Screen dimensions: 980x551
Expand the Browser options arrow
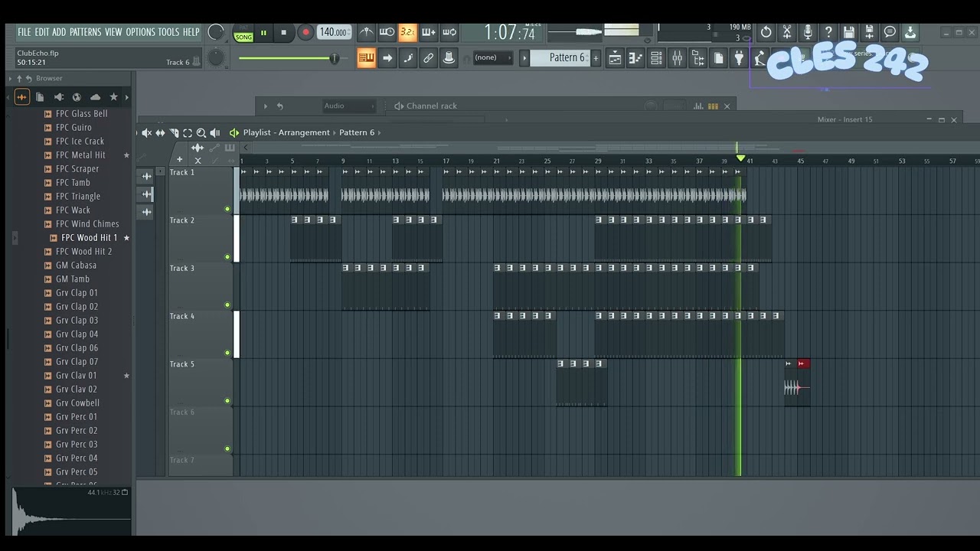(10, 78)
